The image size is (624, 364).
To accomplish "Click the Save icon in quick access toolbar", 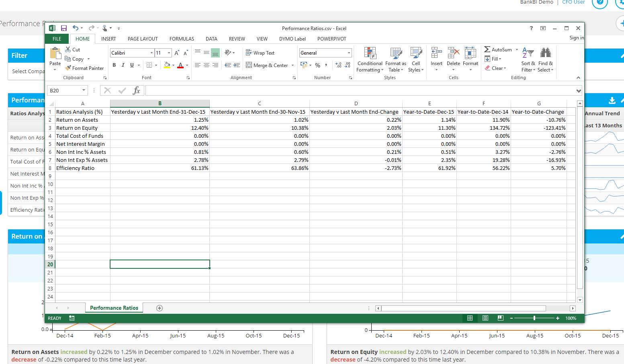I will pyautogui.click(x=63, y=28).
